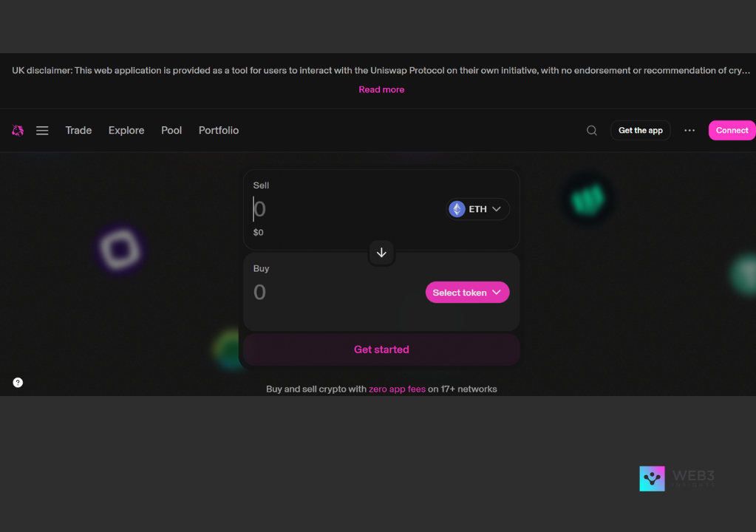
Task: Click the Uniswap unicorn logo
Action: (18, 131)
